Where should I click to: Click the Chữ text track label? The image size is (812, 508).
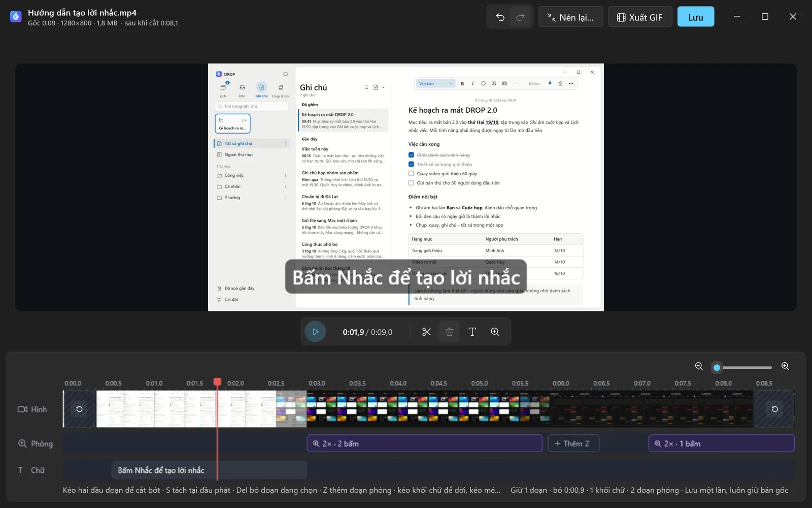pos(31,470)
